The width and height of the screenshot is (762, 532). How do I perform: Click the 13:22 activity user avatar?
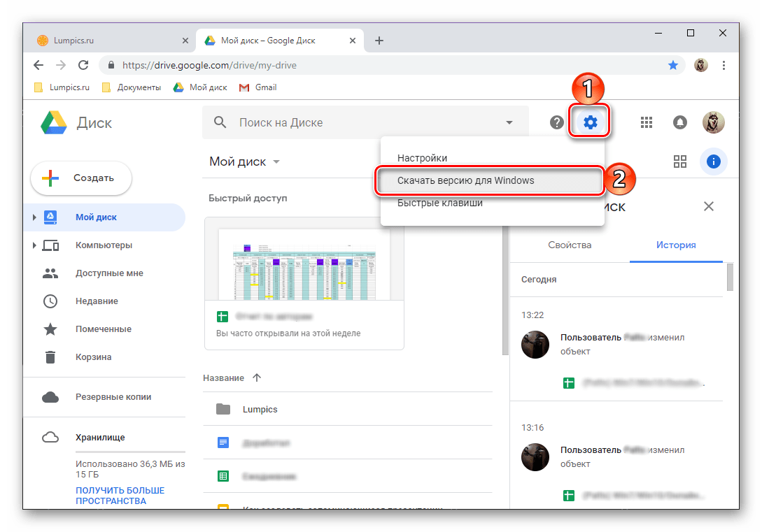(x=535, y=345)
